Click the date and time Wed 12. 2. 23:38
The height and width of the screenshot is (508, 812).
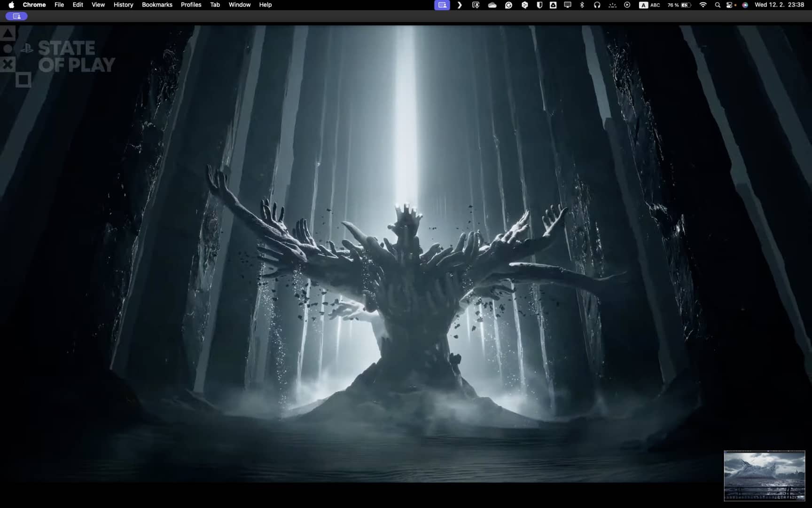pos(779,5)
